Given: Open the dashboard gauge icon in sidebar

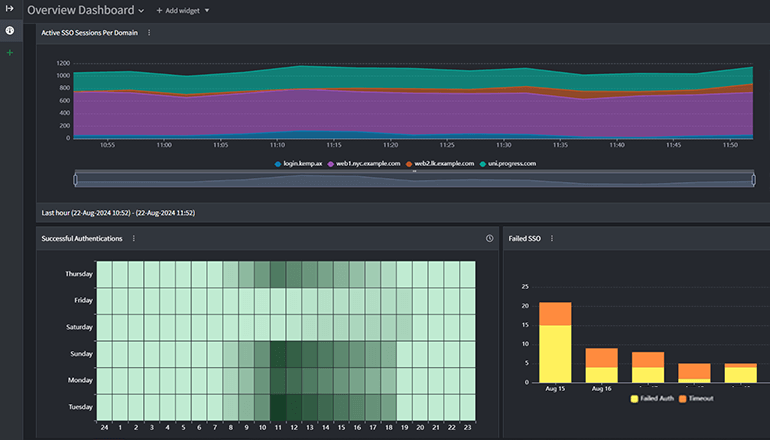Looking at the screenshot, I should [10, 31].
